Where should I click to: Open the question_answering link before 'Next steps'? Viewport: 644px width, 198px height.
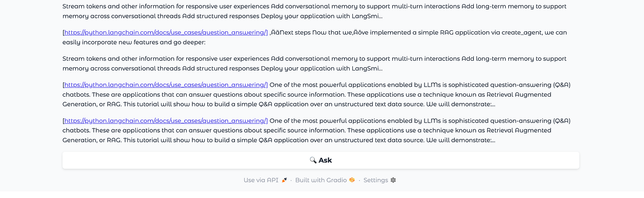[165, 33]
